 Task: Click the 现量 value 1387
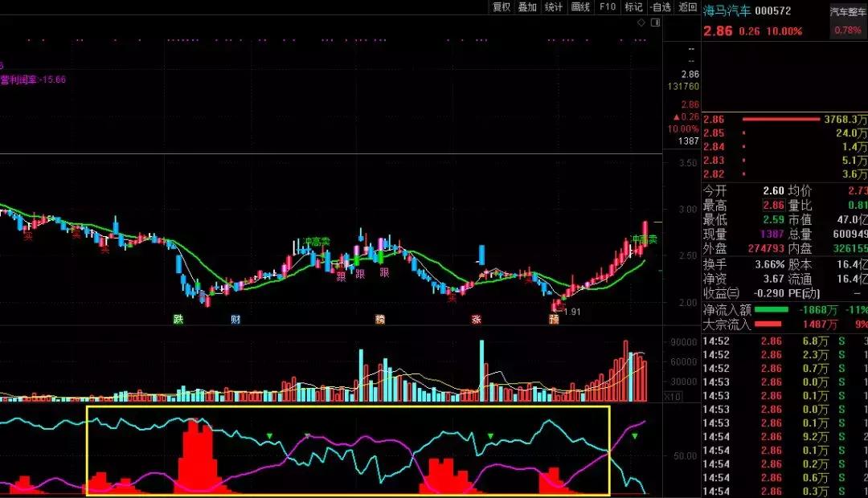pyautogui.click(x=772, y=234)
